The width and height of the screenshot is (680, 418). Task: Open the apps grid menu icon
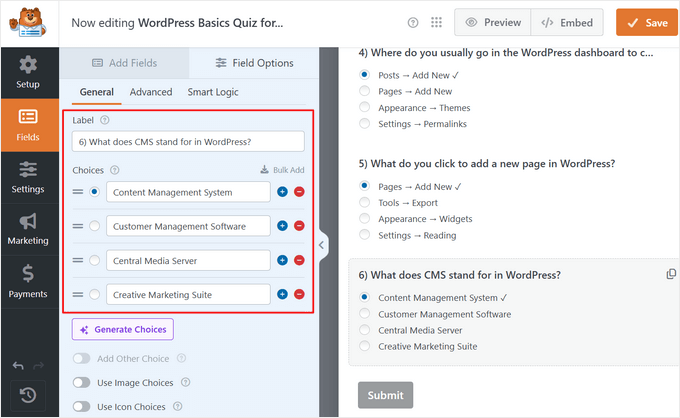436,23
